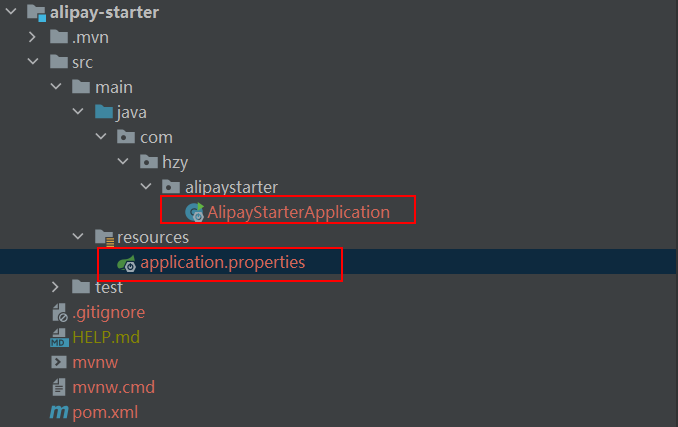Select the com package
Viewport: 678px width, 427px height.
[155, 137]
